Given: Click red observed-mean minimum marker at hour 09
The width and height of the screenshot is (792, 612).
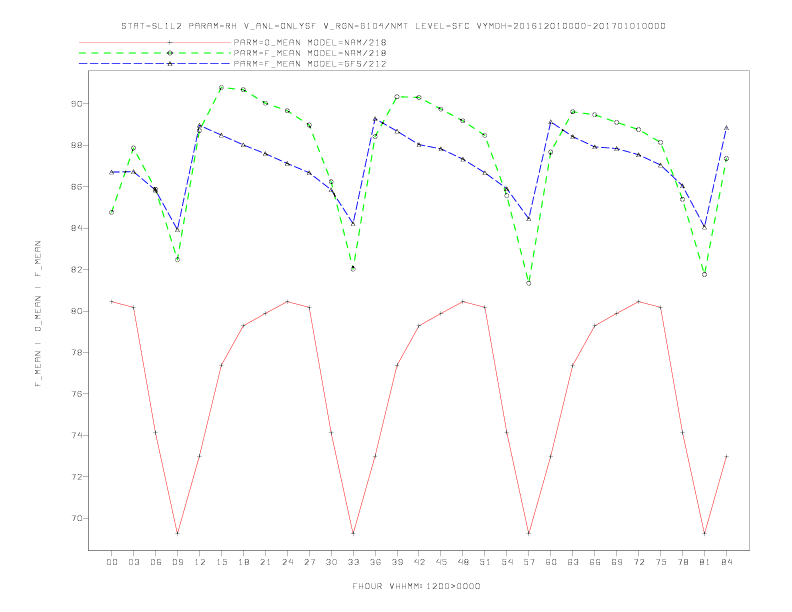Looking at the screenshot, I should click(177, 533).
